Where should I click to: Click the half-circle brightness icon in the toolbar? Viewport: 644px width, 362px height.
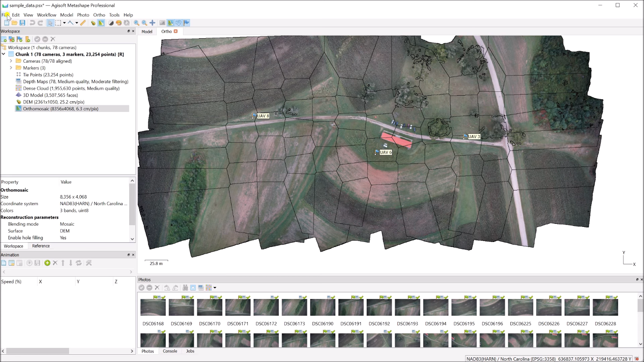(111, 23)
